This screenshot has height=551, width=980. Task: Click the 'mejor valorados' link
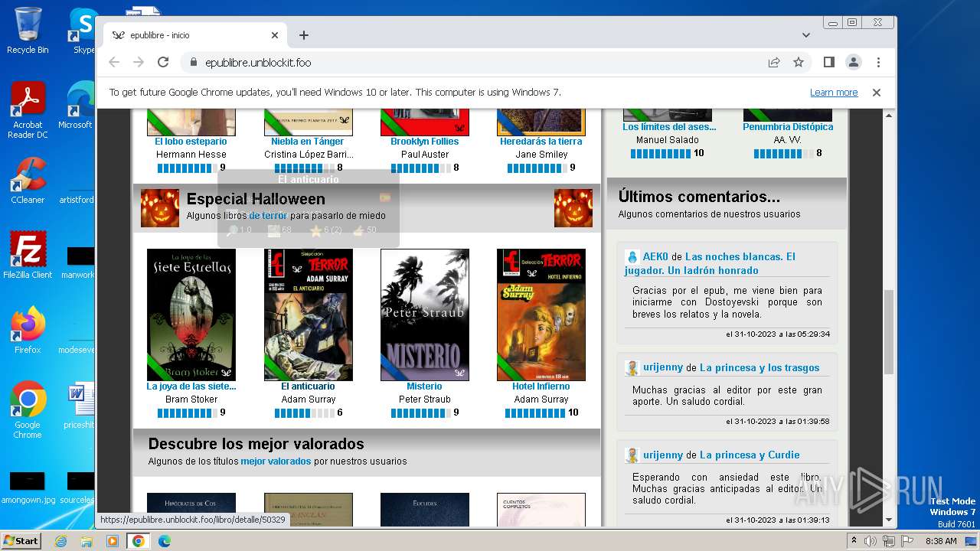tap(276, 461)
